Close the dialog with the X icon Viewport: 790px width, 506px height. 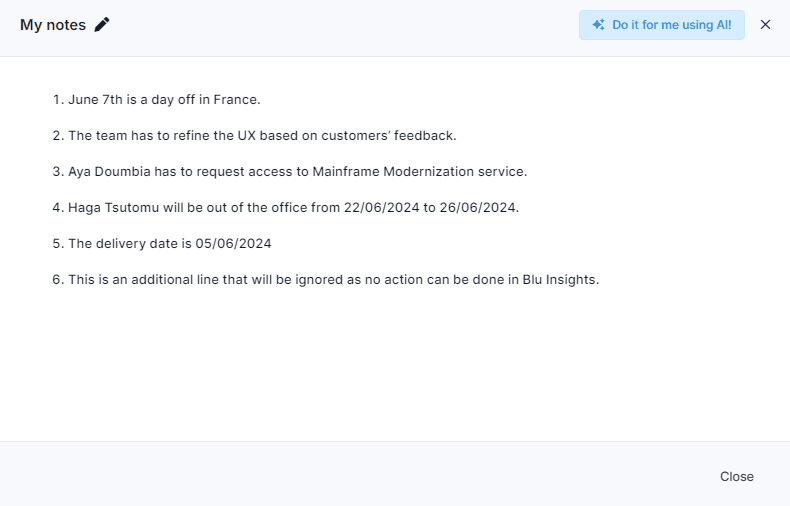pos(765,25)
